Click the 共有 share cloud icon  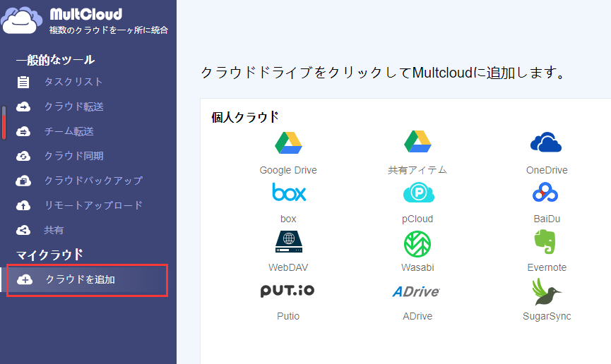click(23, 230)
